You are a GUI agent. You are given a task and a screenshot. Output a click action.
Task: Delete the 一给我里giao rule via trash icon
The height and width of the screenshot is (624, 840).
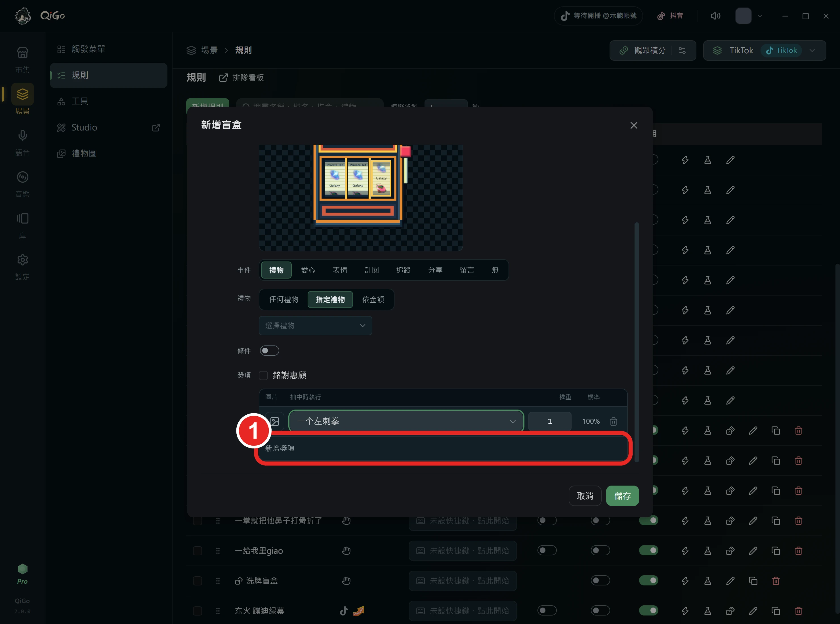click(798, 551)
